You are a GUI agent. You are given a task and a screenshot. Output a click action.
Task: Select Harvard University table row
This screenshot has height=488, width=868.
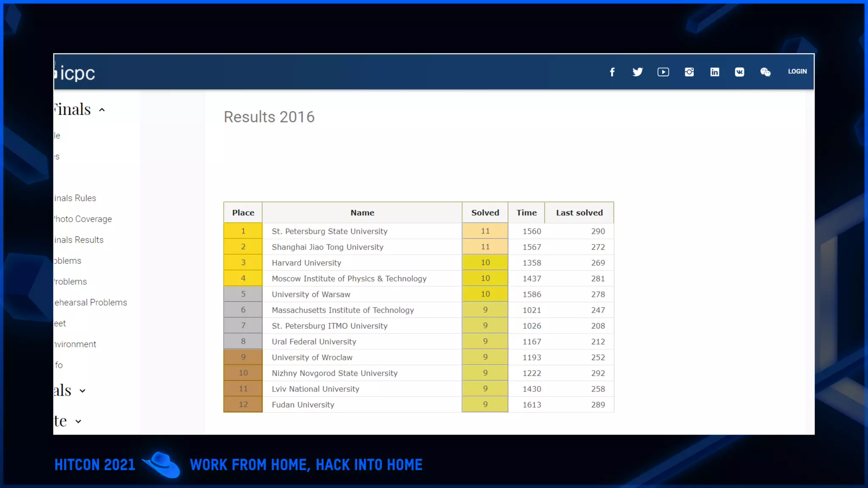[x=306, y=263]
